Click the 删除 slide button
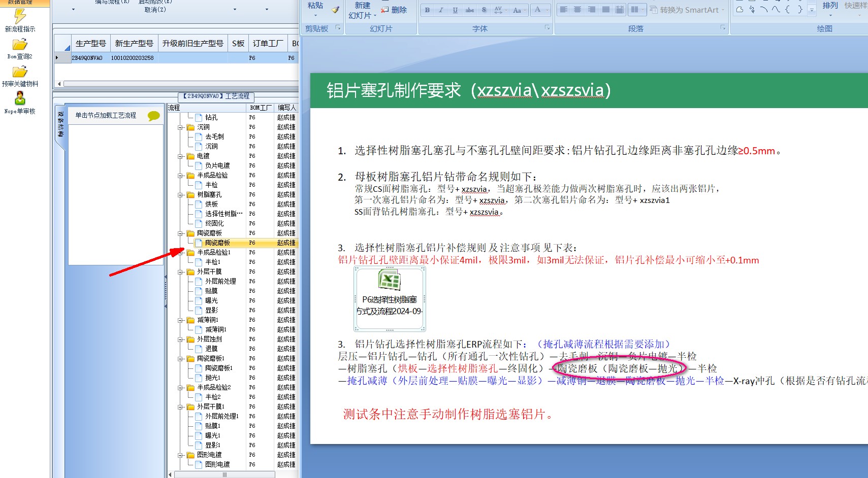This screenshot has height=478, width=868. tap(394, 10)
